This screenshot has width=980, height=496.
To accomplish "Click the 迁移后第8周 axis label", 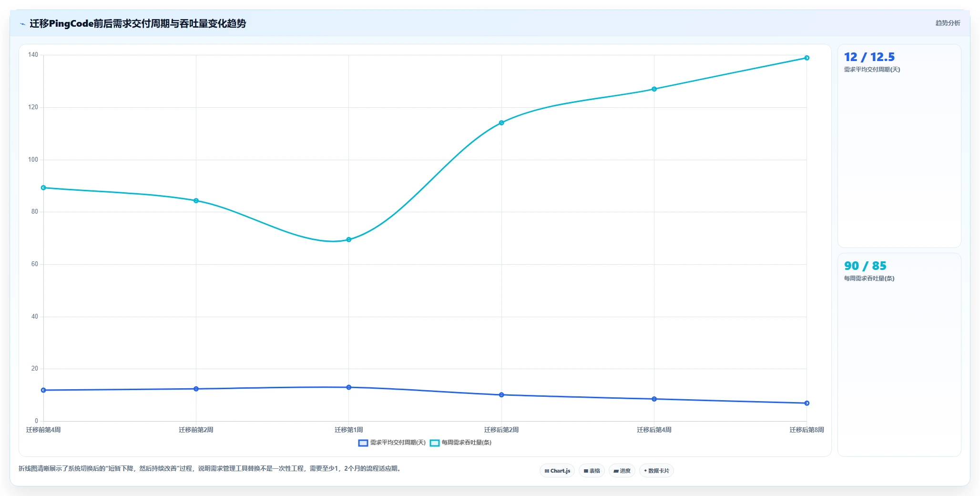I will [x=807, y=430].
